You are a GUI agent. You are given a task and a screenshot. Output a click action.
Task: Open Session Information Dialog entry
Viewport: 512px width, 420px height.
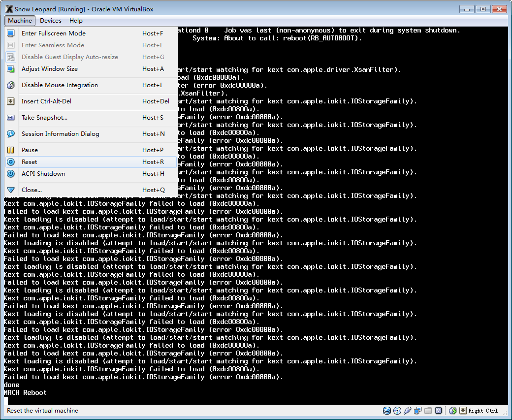coord(91,134)
